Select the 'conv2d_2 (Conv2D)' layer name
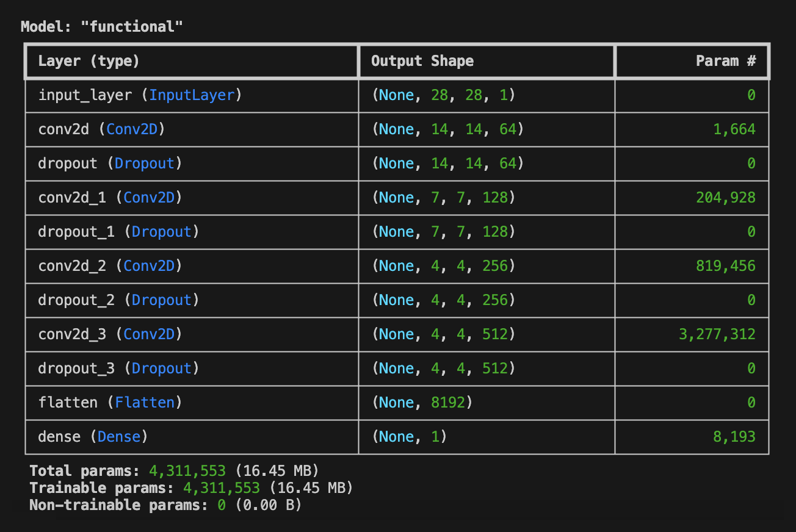Image resolution: width=796 pixels, height=532 pixels. click(x=110, y=266)
